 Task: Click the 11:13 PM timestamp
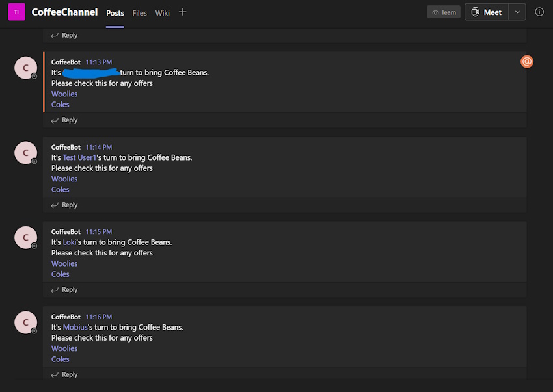[x=99, y=62]
